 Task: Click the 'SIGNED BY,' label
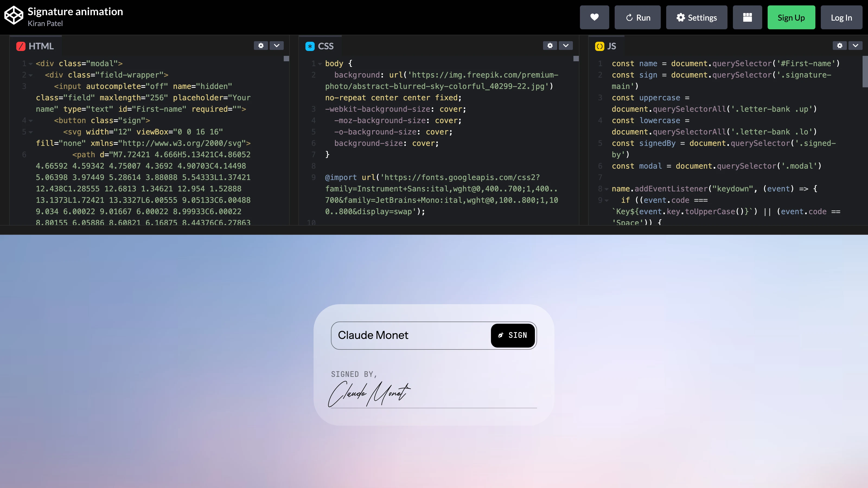[354, 374]
